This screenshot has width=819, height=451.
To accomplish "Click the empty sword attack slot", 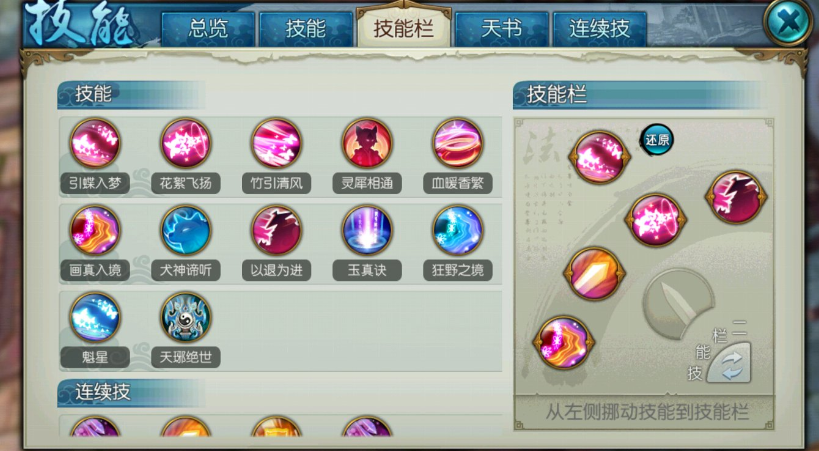I will (x=678, y=304).
